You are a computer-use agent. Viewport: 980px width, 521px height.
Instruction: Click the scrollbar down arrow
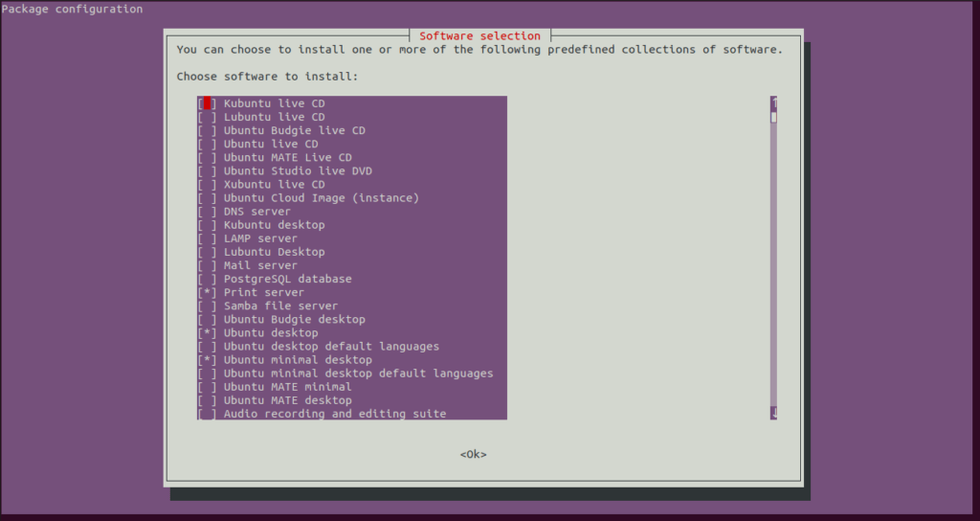[773, 413]
